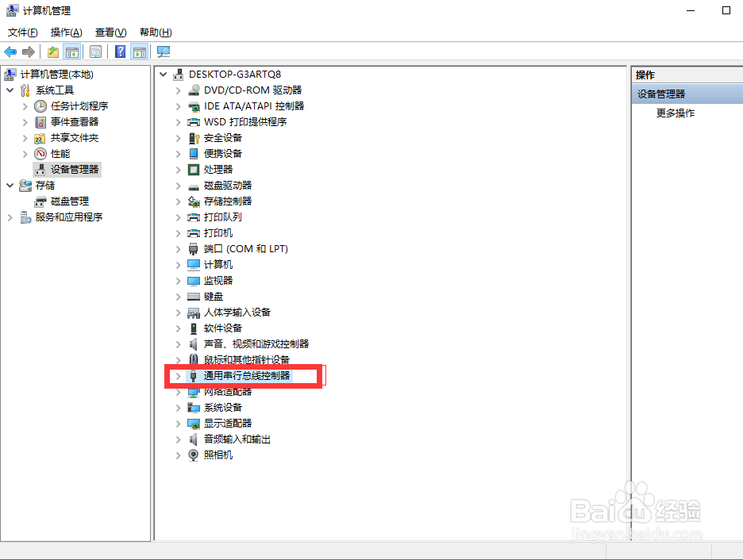Click the IDE ATA/ATAPI controller icon
Screen dimensions: 743x560
pyautogui.click(x=194, y=106)
